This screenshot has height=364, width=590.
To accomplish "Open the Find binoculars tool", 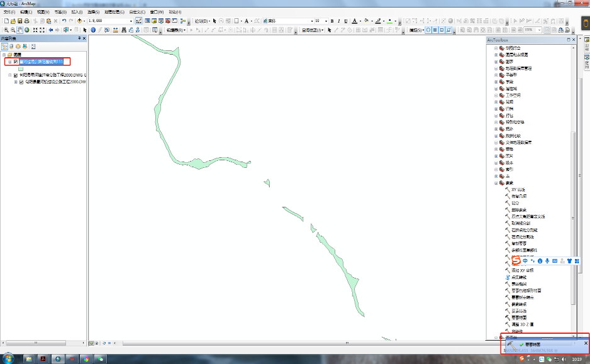I will (123, 30).
